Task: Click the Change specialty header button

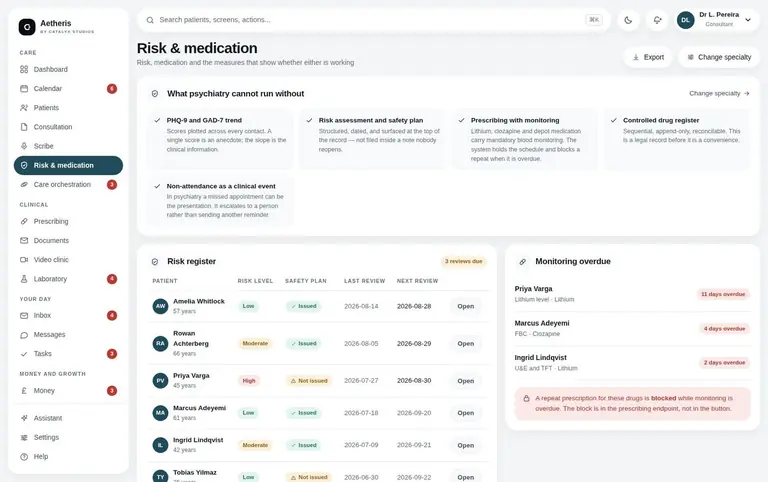Action: 719,57
